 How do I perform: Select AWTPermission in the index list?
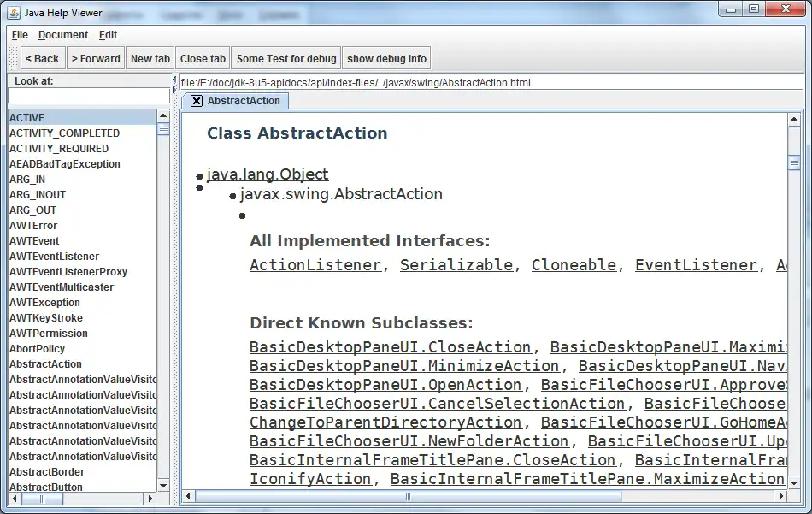click(82, 334)
